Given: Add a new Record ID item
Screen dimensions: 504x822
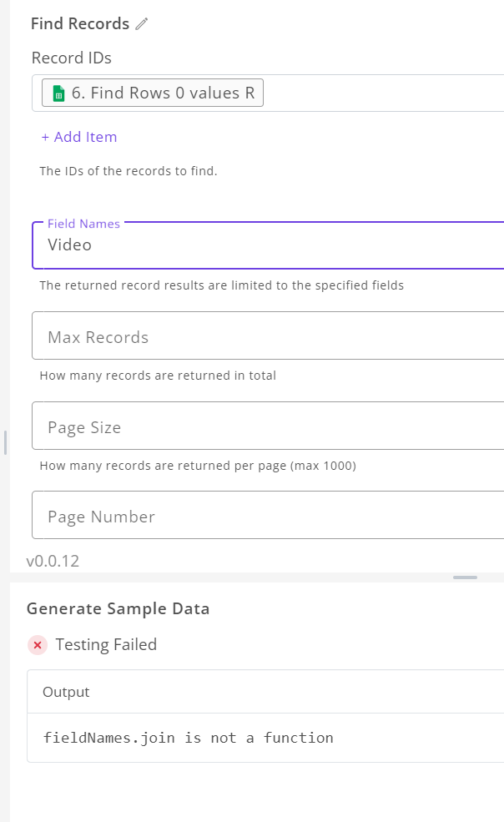Looking at the screenshot, I should 79,137.
